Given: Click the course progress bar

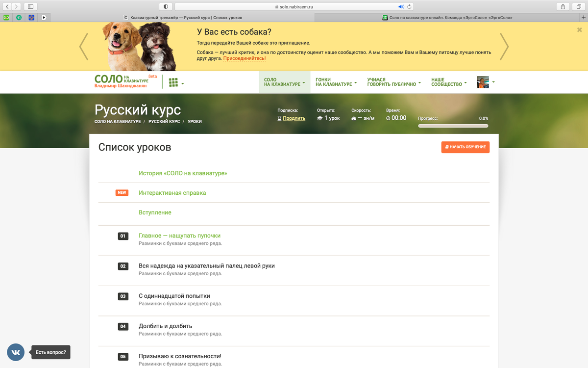Looking at the screenshot, I should click(x=453, y=126).
